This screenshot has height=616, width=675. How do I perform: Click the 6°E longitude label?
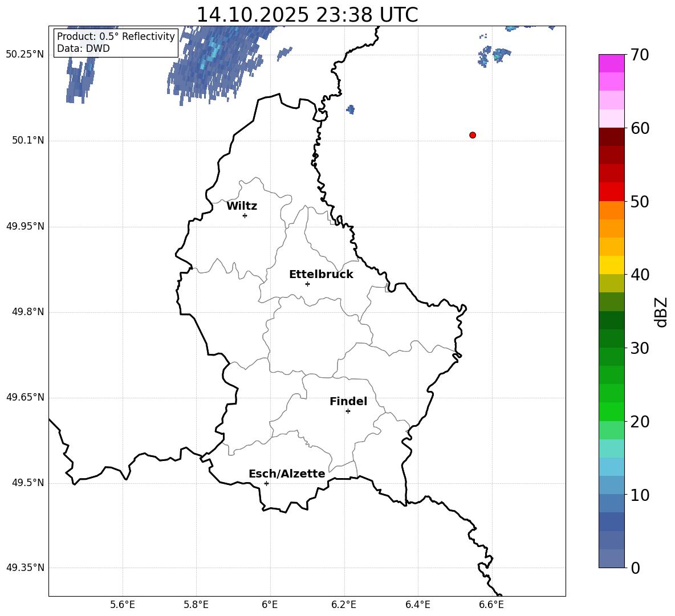pos(270,605)
